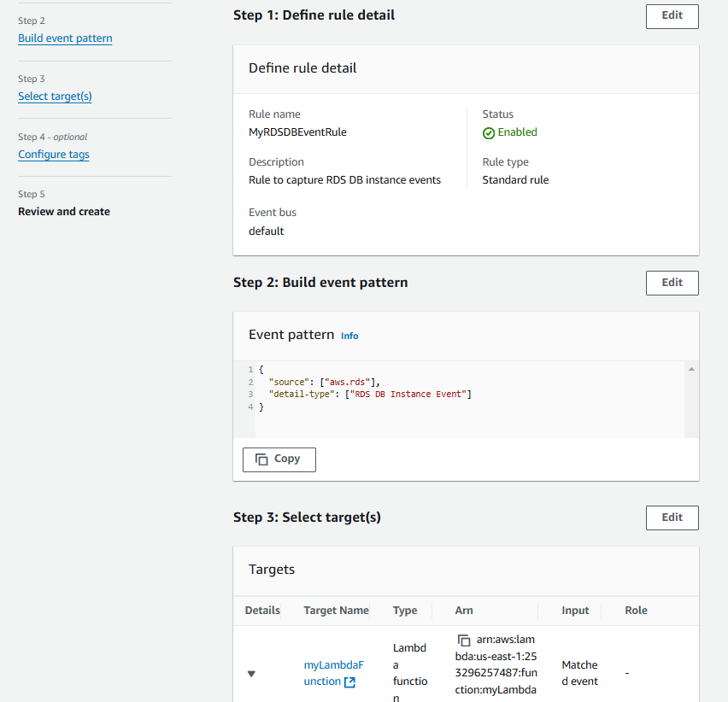Viewport: 728px width, 702px height.
Task: Go to Build event pattern step
Action: pos(65,38)
